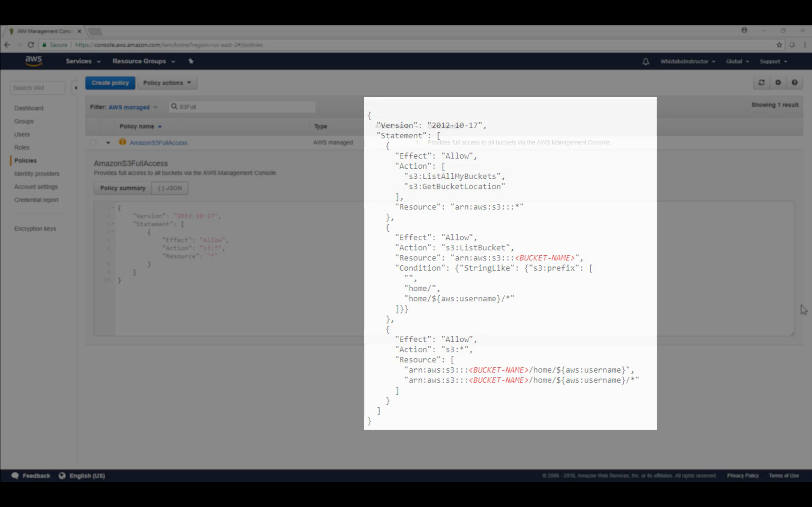Switch to the Policy summary tab
The width and height of the screenshot is (812, 507).
tap(123, 188)
